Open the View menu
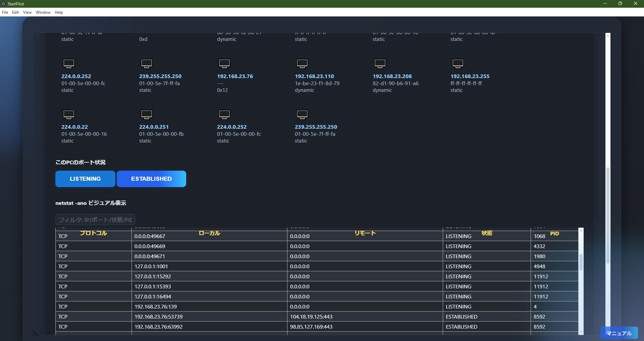This screenshot has height=341, width=644. click(27, 12)
